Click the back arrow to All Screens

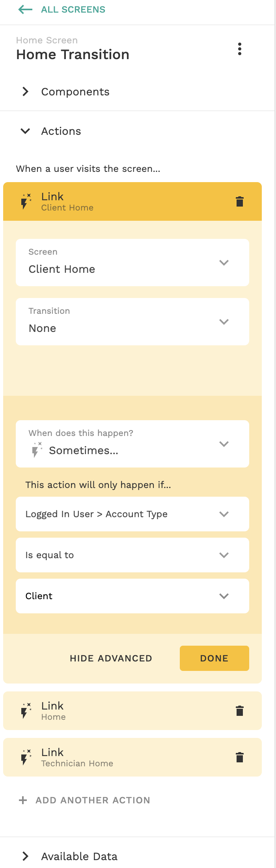tap(25, 9)
